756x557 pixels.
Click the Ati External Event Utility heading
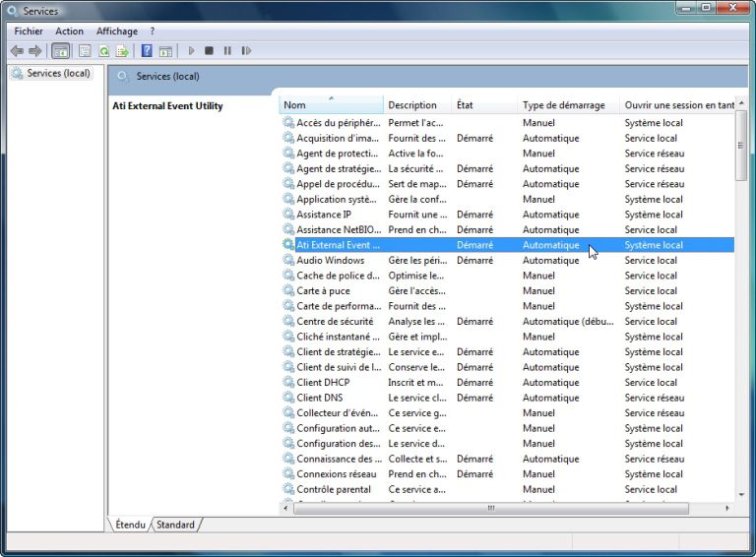[167, 106]
